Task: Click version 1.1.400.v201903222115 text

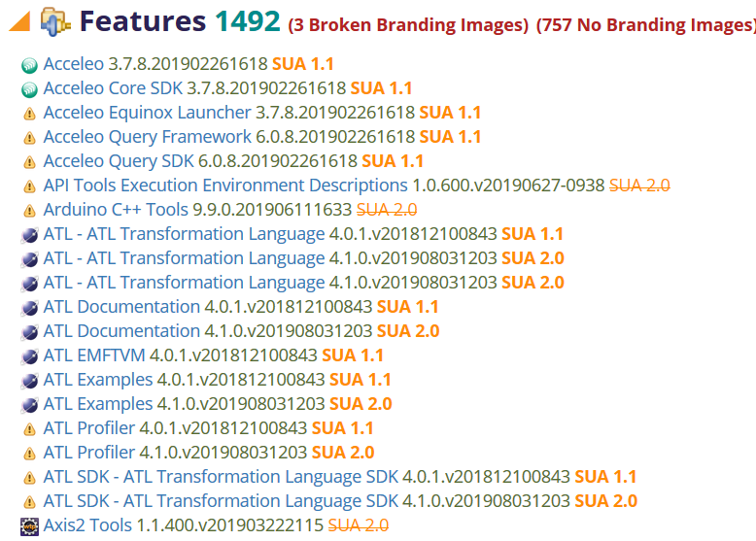Action: [230, 525]
